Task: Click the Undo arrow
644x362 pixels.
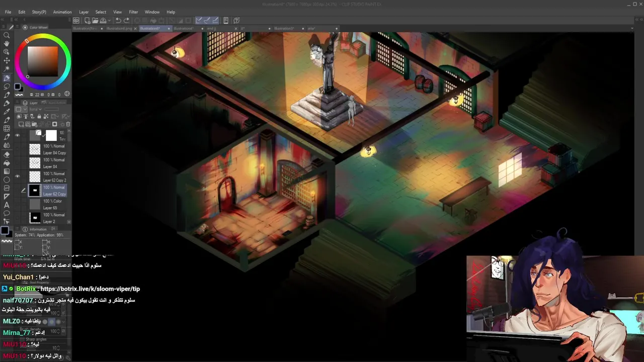Action: coord(118,21)
